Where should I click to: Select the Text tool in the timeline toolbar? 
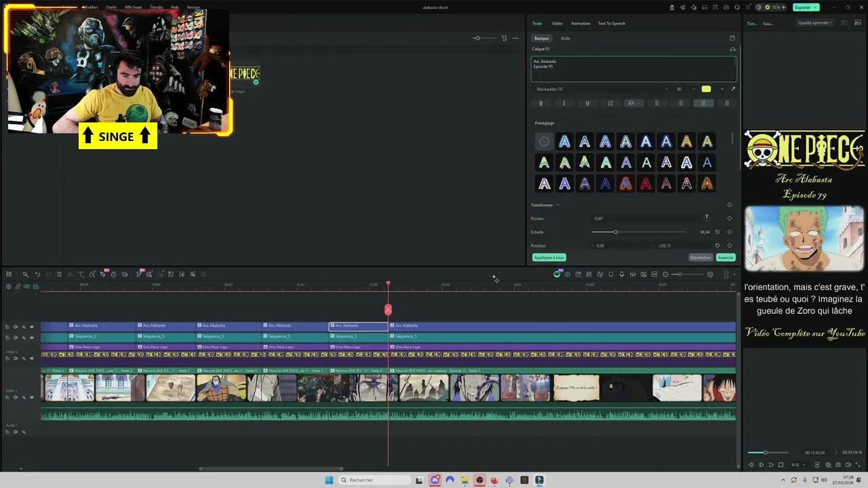81,274
